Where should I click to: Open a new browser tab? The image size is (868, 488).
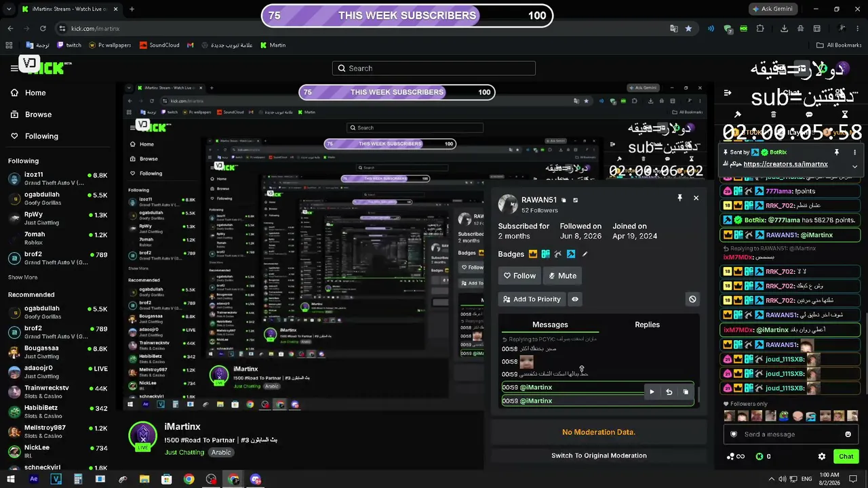(132, 9)
